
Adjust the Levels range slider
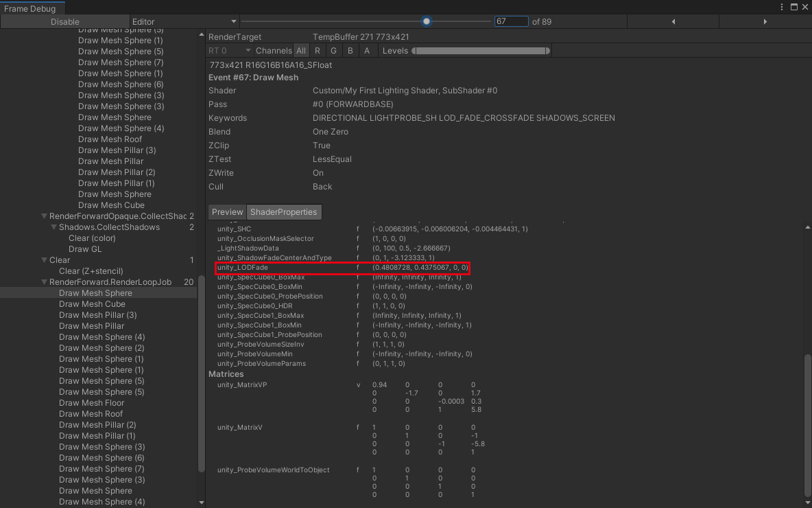pos(481,50)
